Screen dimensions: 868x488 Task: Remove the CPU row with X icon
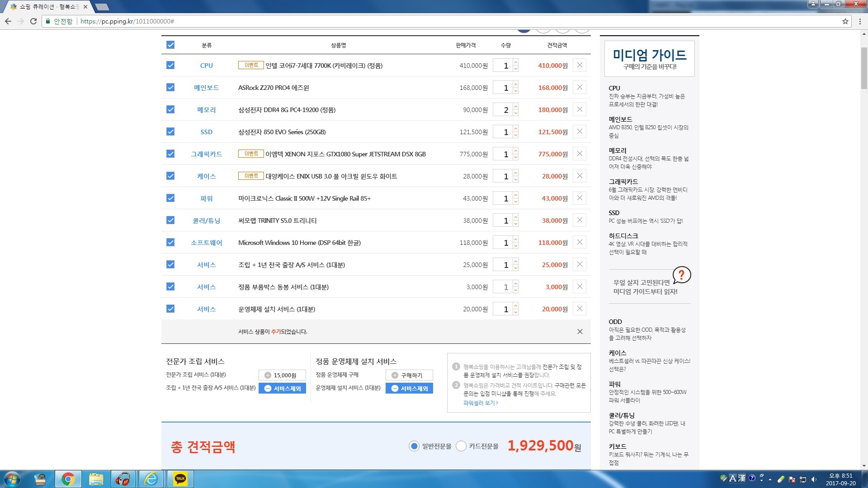[x=580, y=65]
